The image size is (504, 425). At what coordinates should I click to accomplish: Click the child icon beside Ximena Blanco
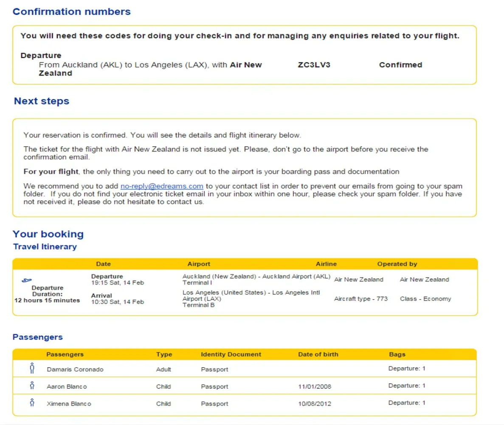[x=32, y=403]
